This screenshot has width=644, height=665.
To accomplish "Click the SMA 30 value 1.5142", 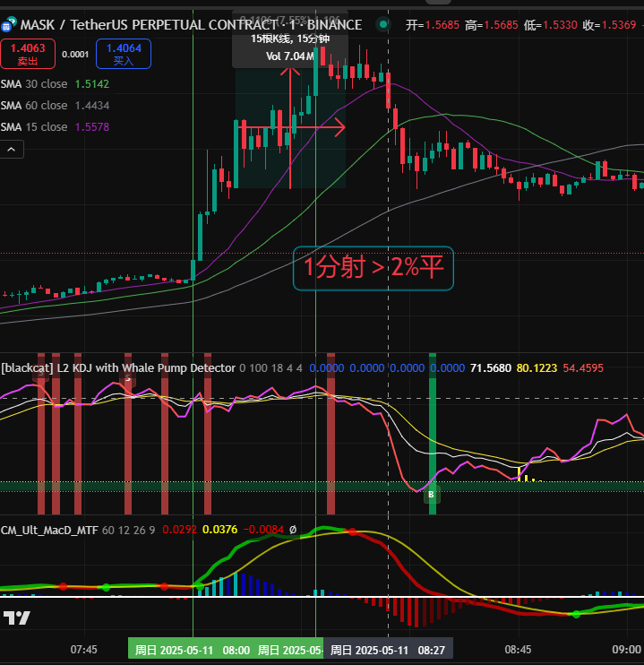I will (92, 84).
